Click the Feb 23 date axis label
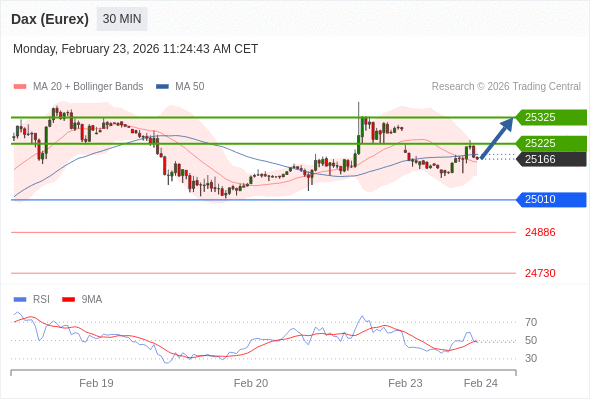Viewport: 590px width, 400px height. point(405,383)
